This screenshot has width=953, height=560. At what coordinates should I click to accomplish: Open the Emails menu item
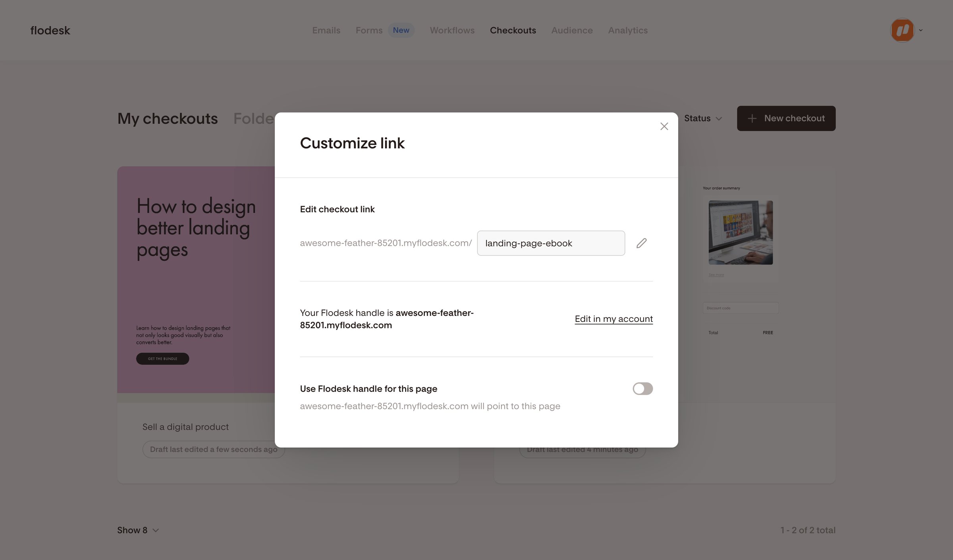326,30
